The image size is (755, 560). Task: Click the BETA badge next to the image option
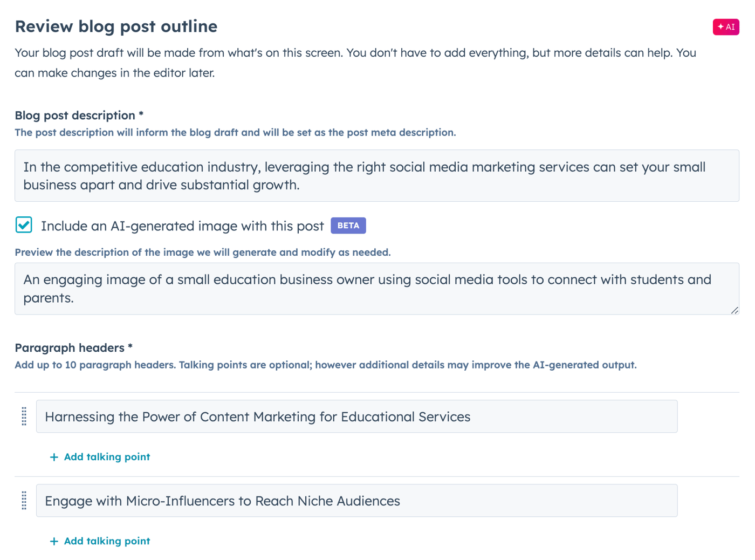pyautogui.click(x=348, y=226)
